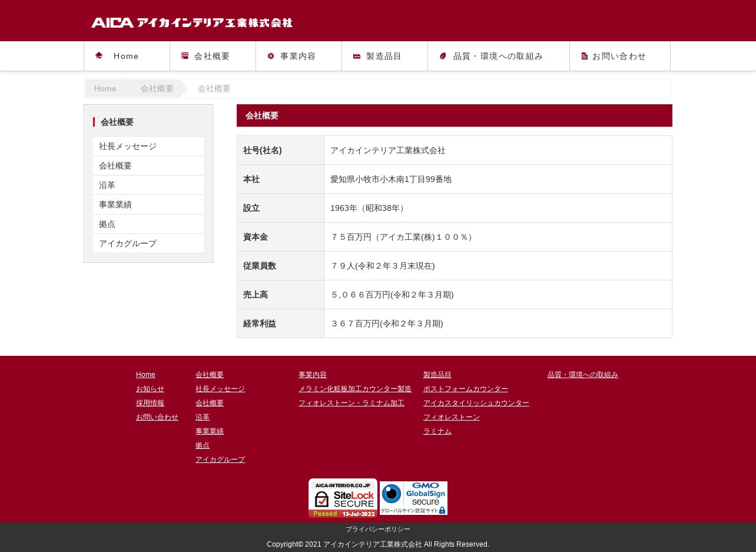Click the 沿革 link in the footer
This screenshot has width=756, height=552.
pos(203,417)
